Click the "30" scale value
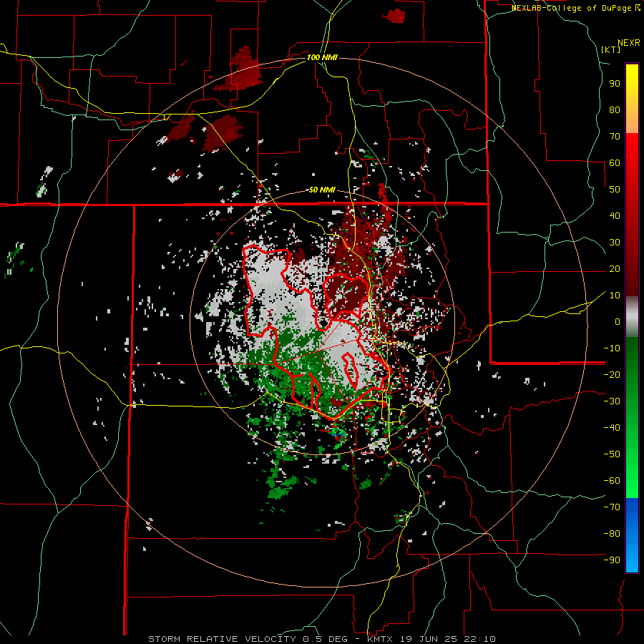The width and height of the screenshot is (644, 644). pyautogui.click(x=615, y=243)
